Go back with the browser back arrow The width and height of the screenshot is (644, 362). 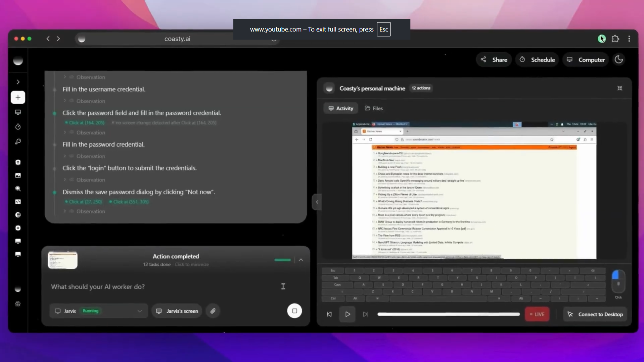[x=48, y=39]
